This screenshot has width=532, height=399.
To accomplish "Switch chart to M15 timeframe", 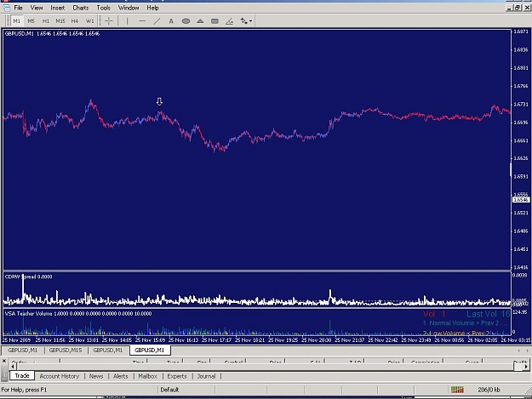I will (x=60, y=21).
